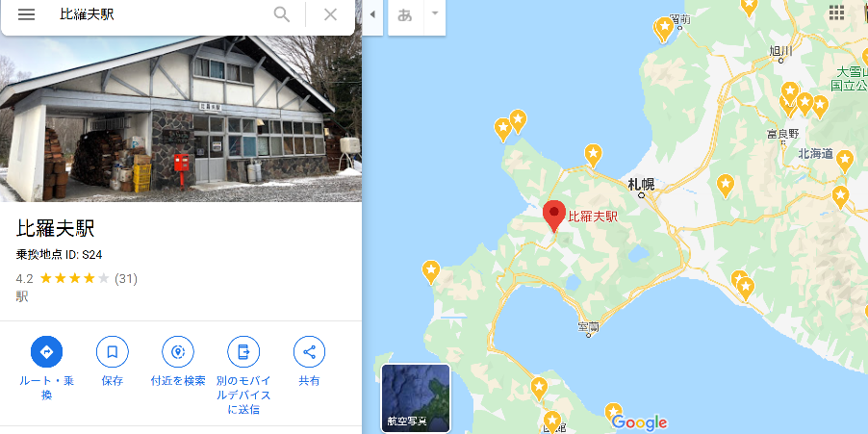Open the input method dropdown arrow
Image resolution: width=868 pixels, height=434 pixels.
435,13
